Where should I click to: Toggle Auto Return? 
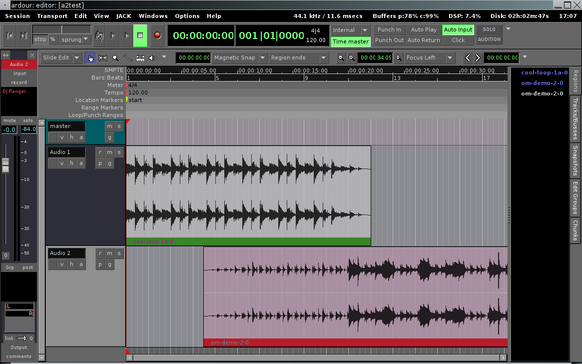[424, 40]
